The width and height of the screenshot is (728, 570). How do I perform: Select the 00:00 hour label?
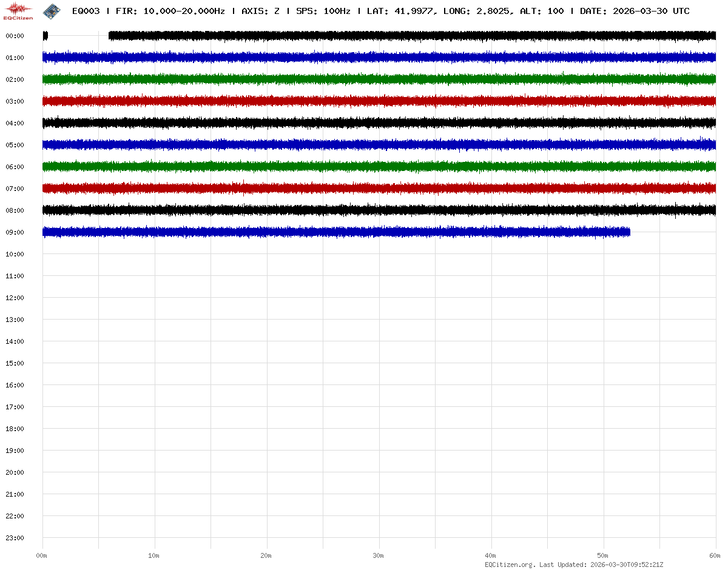15,36
